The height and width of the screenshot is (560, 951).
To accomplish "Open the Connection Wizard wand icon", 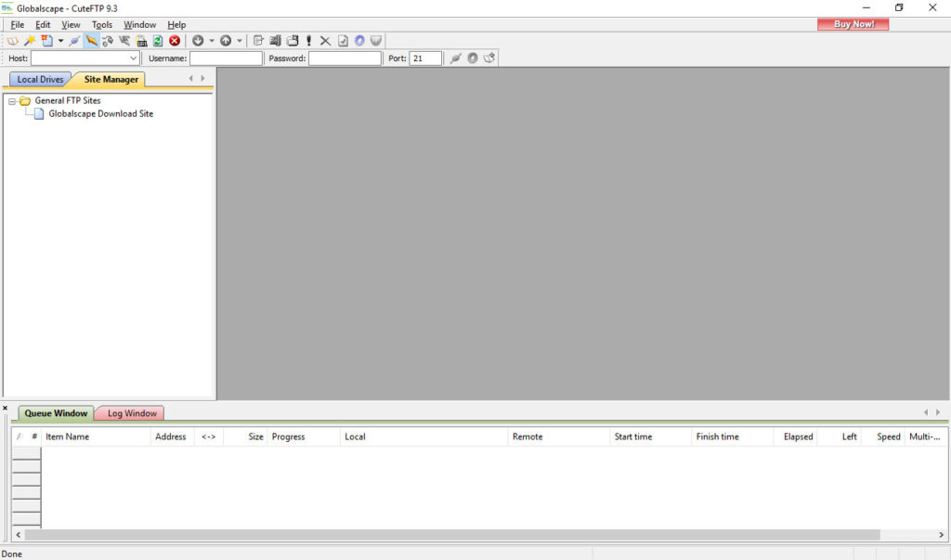I will (30, 41).
